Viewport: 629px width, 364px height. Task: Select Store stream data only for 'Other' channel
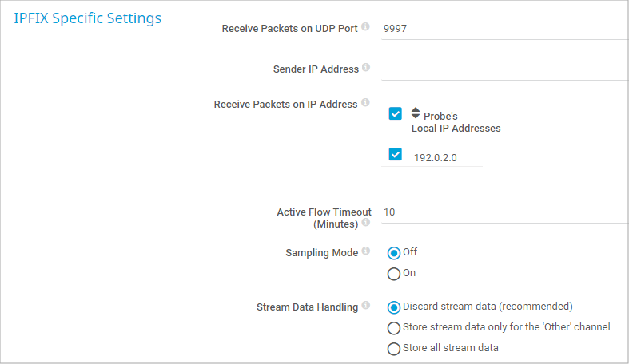pos(393,328)
